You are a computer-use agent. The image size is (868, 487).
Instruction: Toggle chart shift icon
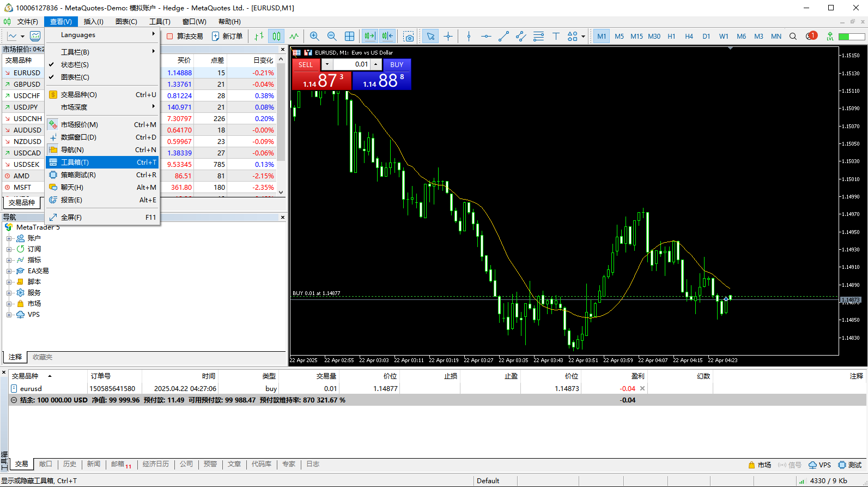pos(387,36)
